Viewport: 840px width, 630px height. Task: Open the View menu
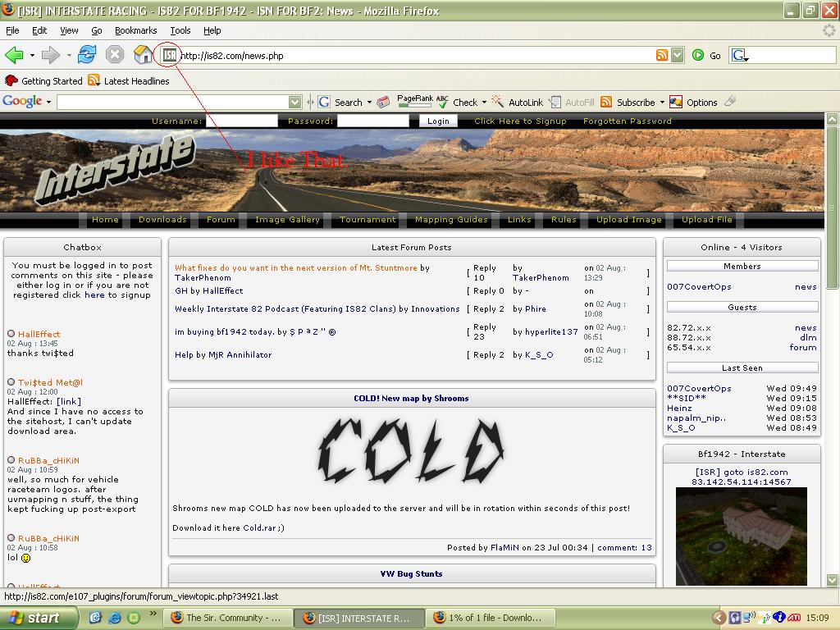pyautogui.click(x=69, y=30)
